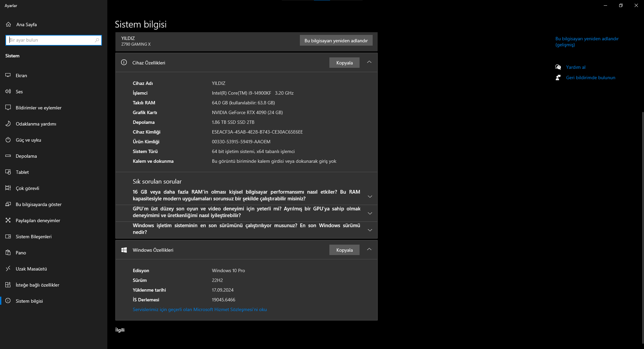Click the Paylaşılan deneyimler icon
Viewport: 644px width, 349px height.
8,220
